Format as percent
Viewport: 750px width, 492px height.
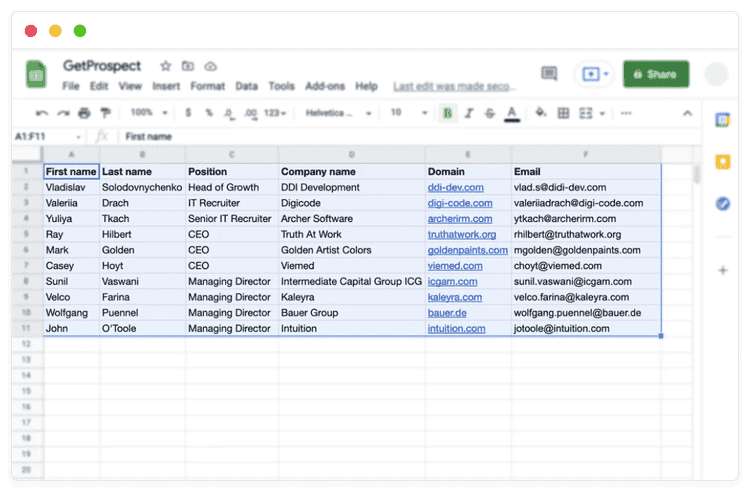coord(209,113)
